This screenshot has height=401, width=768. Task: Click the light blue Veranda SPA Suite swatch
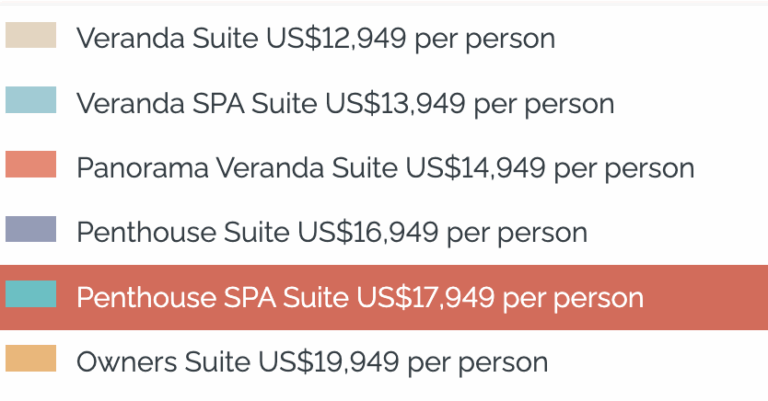[31, 100]
